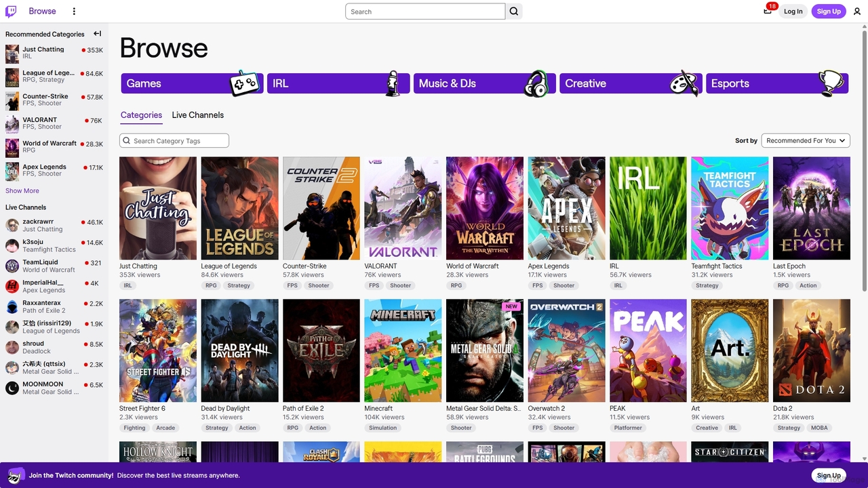Click Apex Legends sidebar category thumbnail

coord(12,171)
